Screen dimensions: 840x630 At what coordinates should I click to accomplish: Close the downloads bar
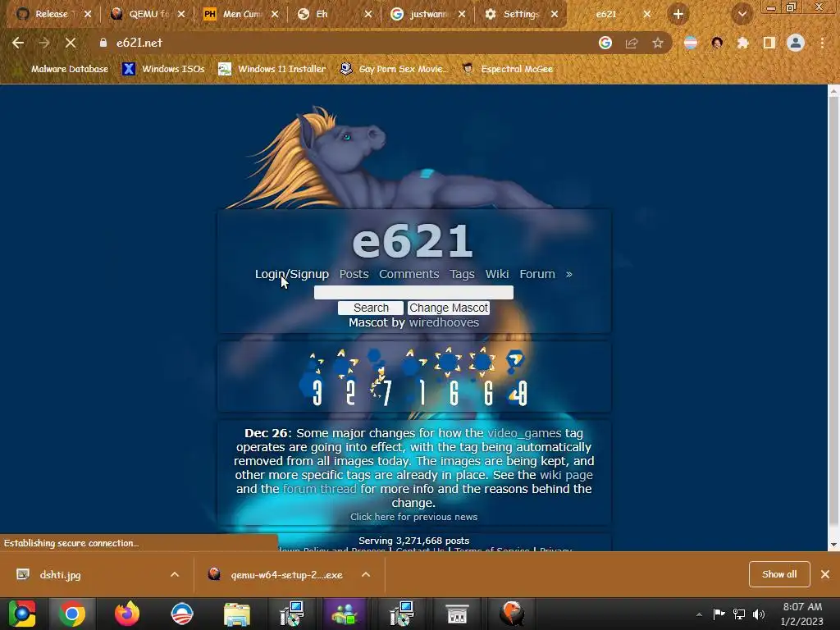[x=825, y=574]
